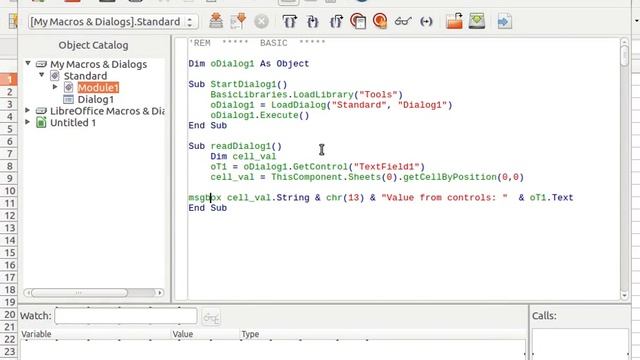Image resolution: width=640 pixels, height=360 pixels.
Task: Click the 'Sub readDialog1()' code line
Action: pos(235,146)
